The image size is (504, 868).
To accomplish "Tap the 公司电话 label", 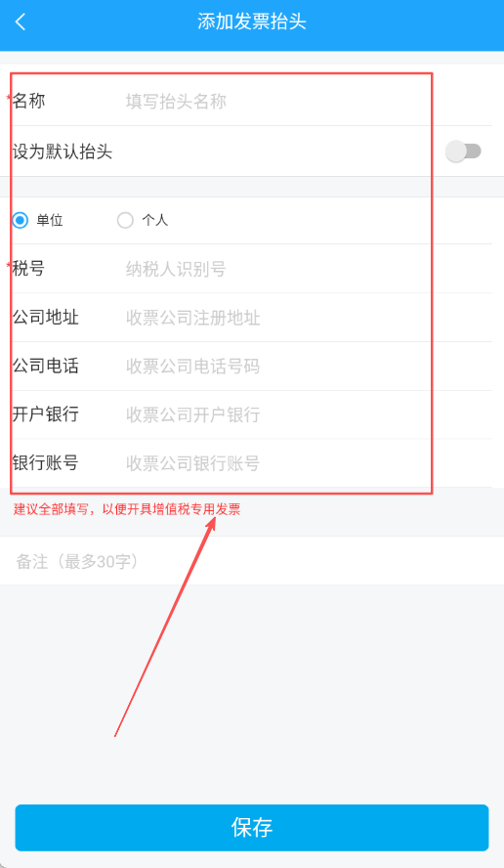I will click(46, 366).
